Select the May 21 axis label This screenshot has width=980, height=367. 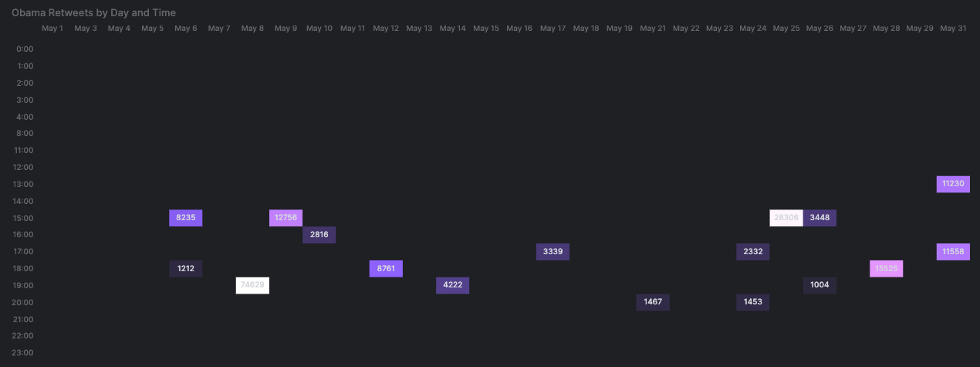653,29
